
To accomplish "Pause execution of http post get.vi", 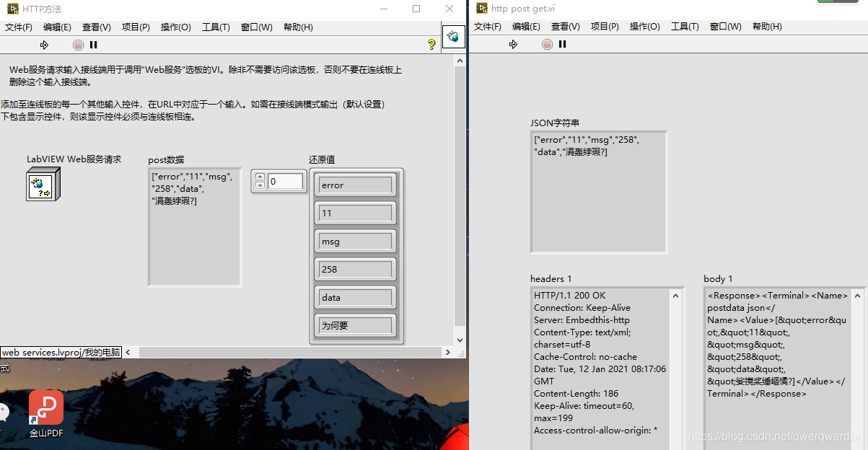I will [x=562, y=44].
